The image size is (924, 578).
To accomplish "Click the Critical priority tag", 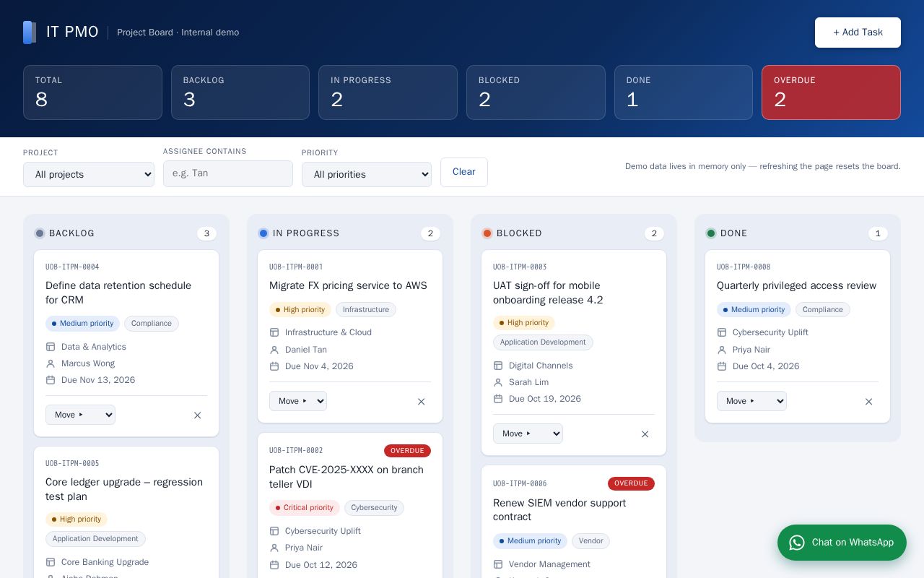I will [x=305, y=508].
